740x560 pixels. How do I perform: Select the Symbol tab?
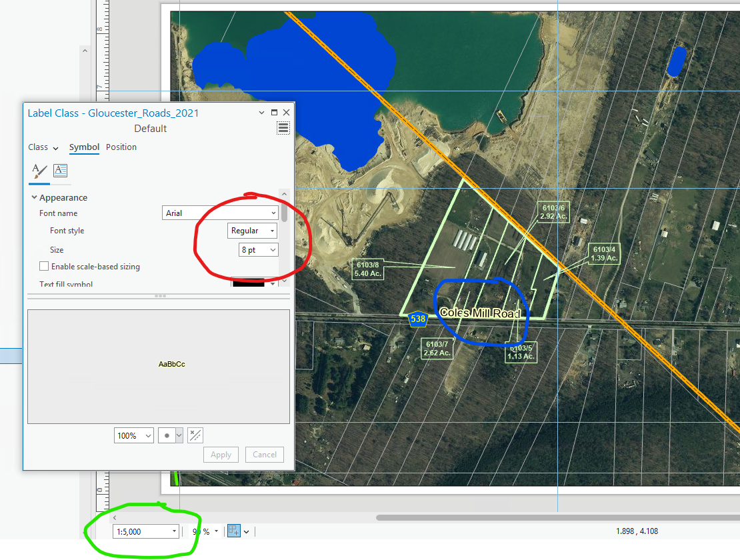coord(84,147)
